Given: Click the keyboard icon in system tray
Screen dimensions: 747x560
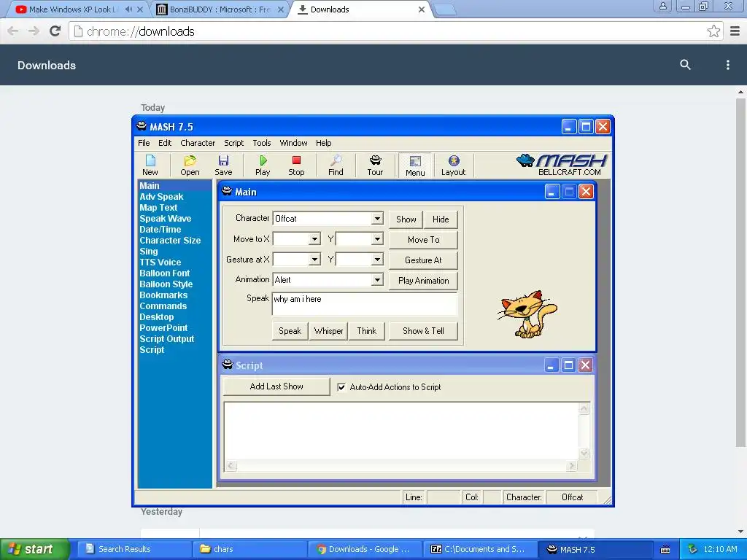Looking at the screenshot, I should click(665, 550).
